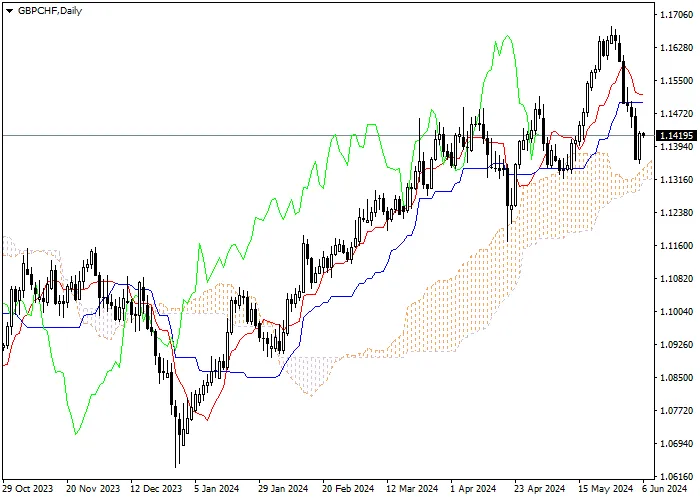Click the 12 Mar 2024 date label

(412, 489)
